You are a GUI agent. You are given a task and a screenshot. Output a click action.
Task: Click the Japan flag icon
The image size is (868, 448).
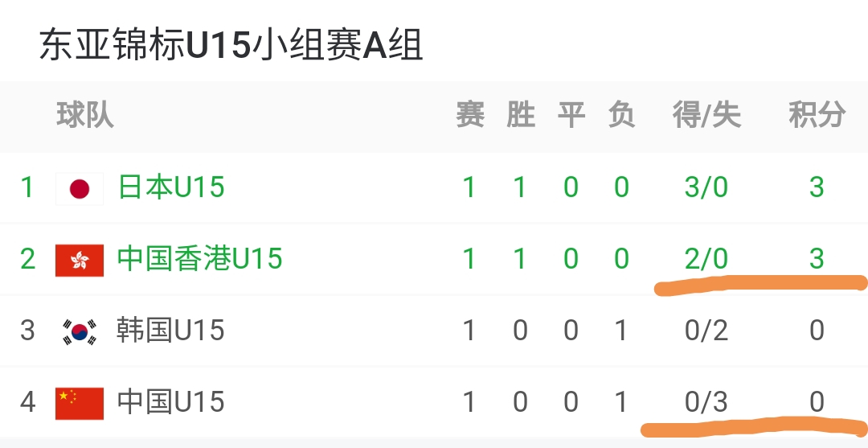(x=80, y=188)
